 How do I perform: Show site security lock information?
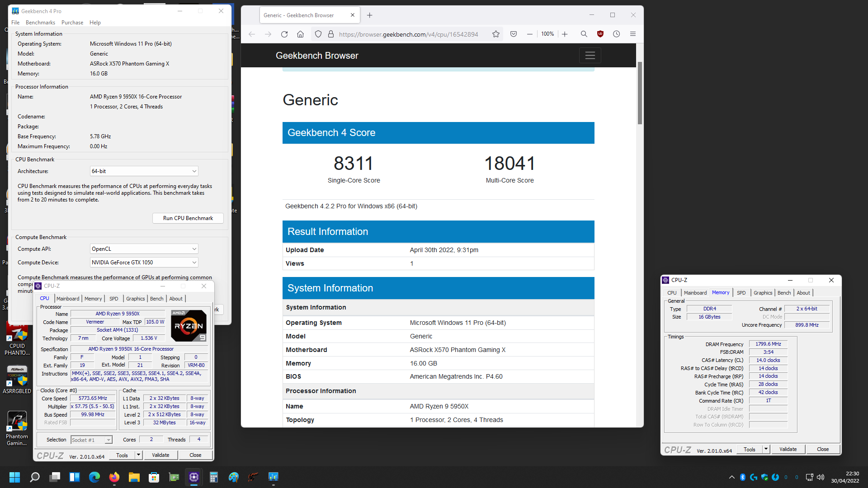point(331,34)
